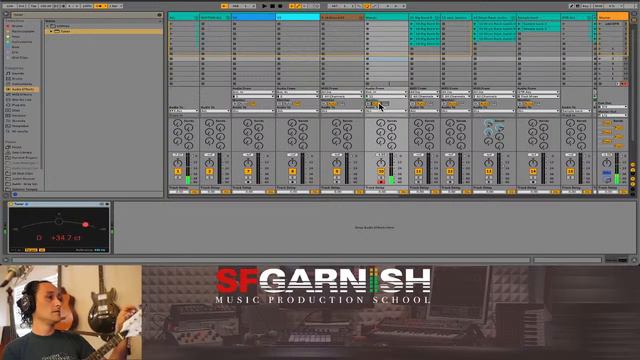Click the tempo value field
Image resolution: width=640 pixels, height=360 pixels.
tap(45, 6)
